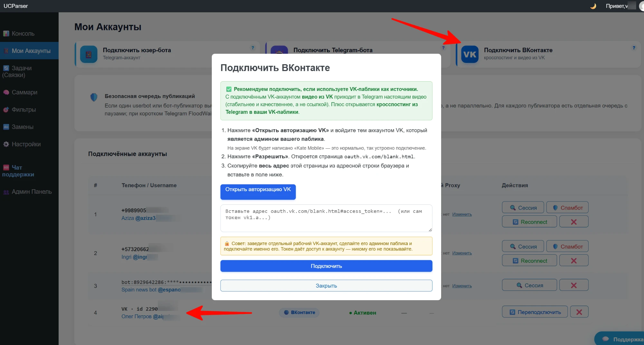Click the Админ Панель people icon
Viewport: 644px width, 345px height.
coord(6,192)
